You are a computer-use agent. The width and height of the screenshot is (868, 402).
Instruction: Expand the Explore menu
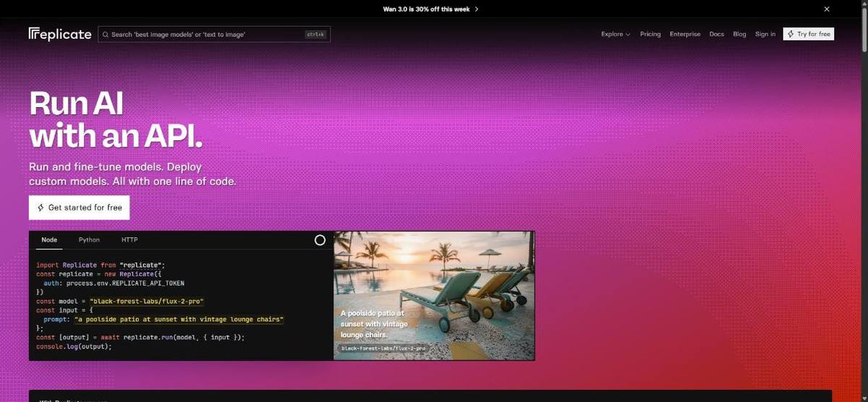(616, 34)
